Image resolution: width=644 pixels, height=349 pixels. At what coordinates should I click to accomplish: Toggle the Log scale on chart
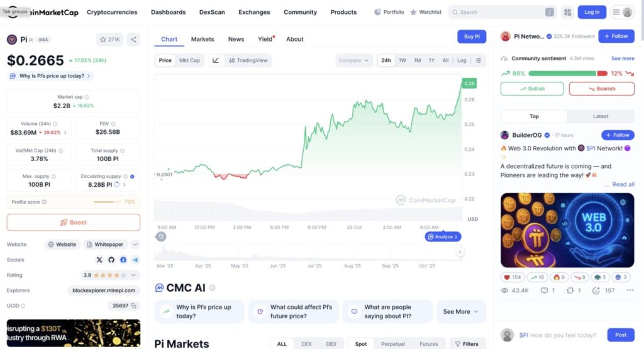462,60
